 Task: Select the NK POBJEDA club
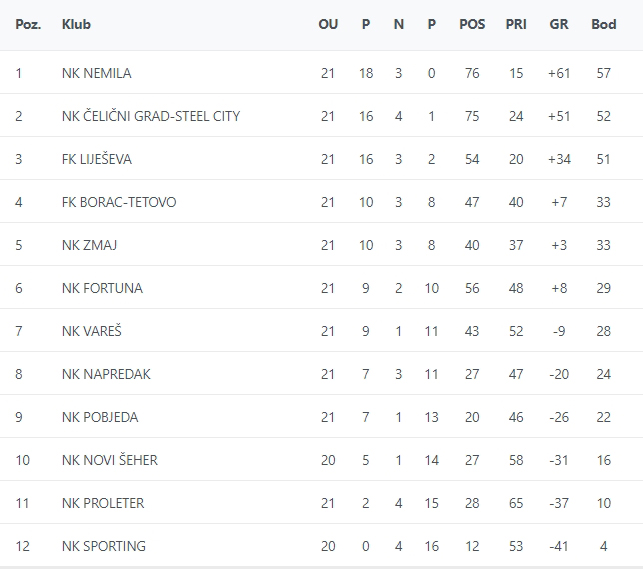click(x=100, y=417)
